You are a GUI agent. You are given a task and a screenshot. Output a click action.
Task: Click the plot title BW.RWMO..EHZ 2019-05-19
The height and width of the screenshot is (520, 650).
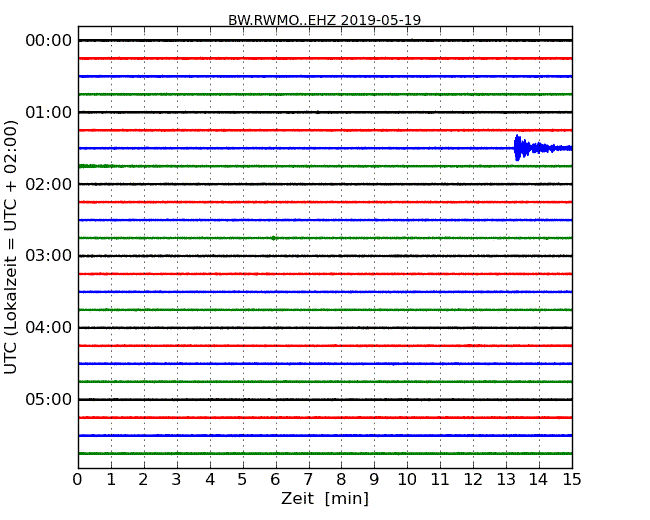(x=324, y=20)
